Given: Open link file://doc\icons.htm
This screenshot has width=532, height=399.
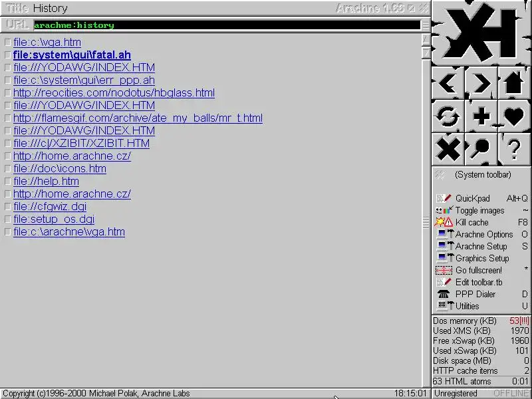Looking at the screenshot, I should pyautogui.click(x=60, y=169).
